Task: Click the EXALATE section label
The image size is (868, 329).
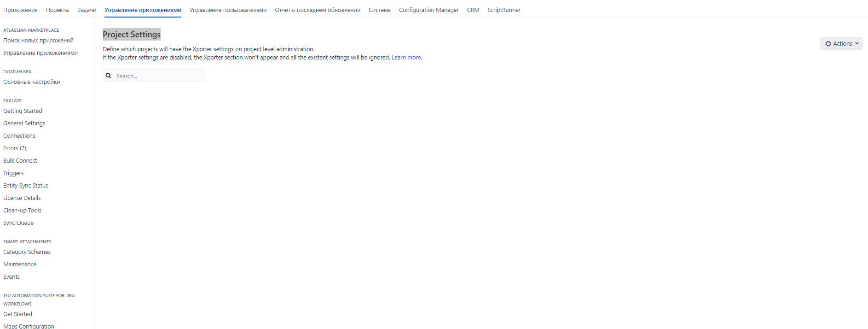Action: pyautogui.click(x=12, y=101)
